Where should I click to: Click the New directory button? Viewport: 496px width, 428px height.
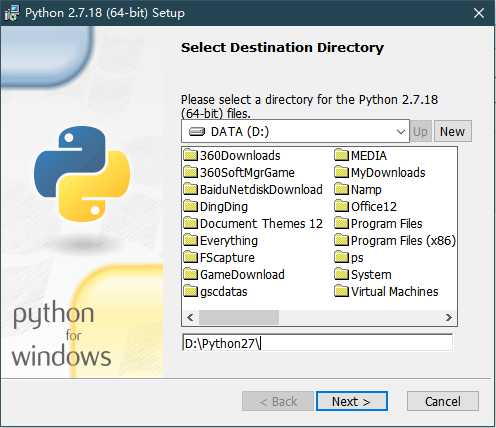(453, 131)
